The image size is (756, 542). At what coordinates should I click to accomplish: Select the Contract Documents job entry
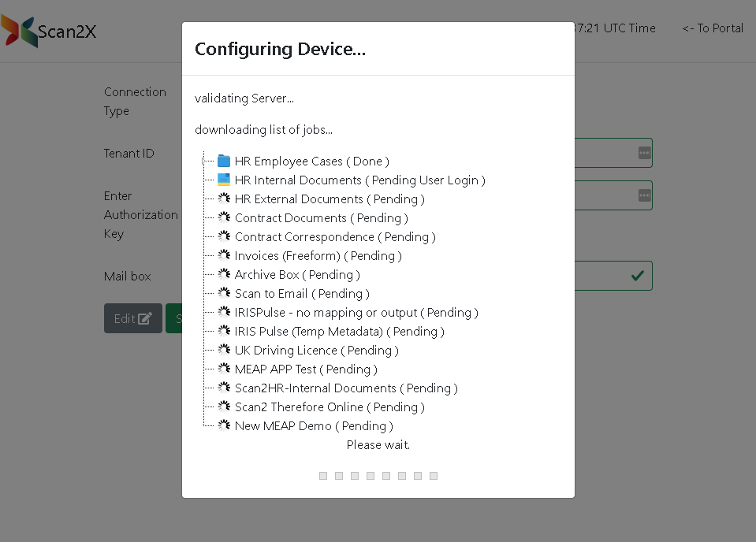coord(321,218)
